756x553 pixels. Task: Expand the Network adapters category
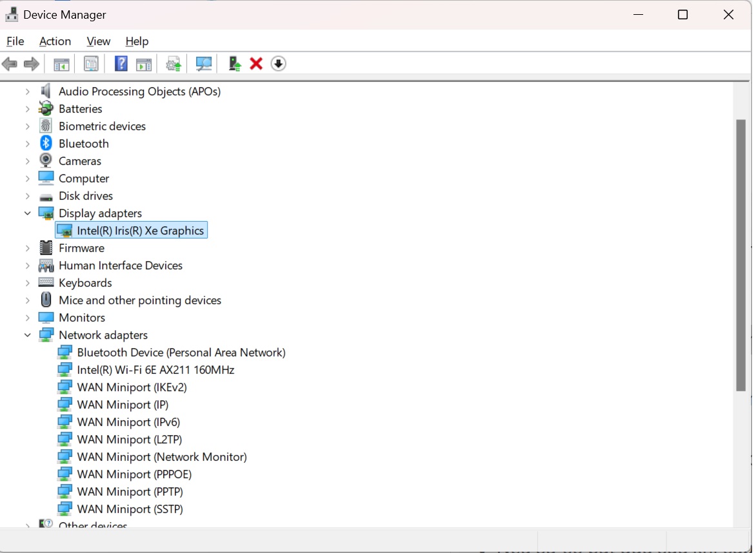[x=27, y=335]
